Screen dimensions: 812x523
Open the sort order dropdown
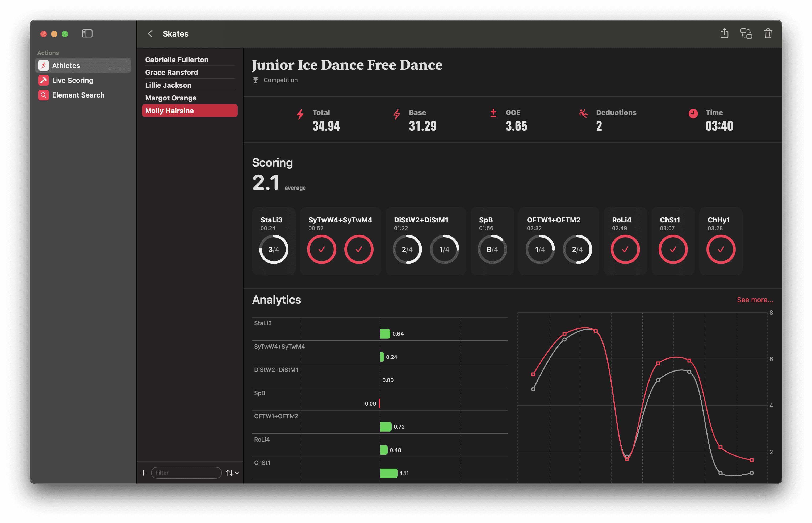(232, 473)
